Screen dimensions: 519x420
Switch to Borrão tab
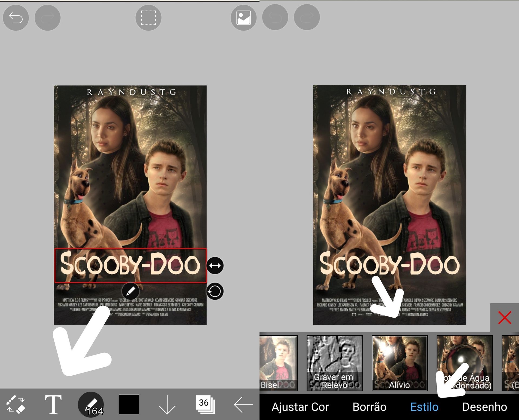(370, 407)
